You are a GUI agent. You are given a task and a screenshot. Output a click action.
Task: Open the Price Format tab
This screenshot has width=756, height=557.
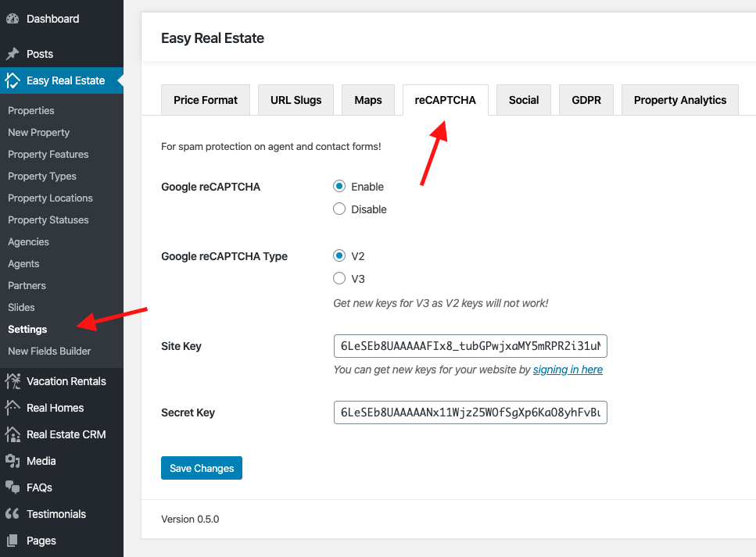(x=206, y=100)
